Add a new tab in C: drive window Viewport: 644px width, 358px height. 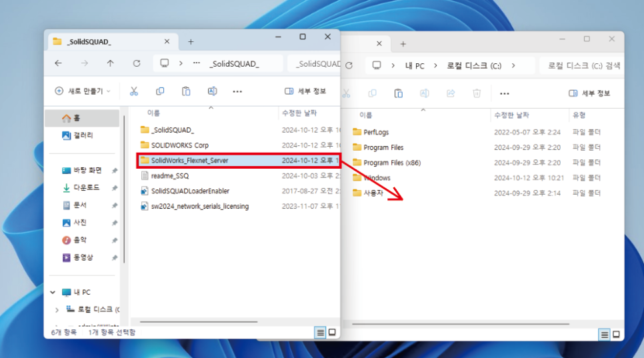(x=403, y=44)
